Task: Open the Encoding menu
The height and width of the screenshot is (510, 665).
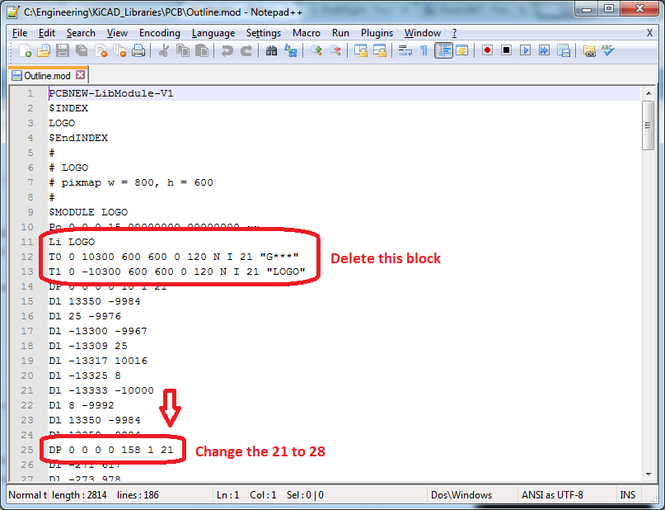Action: coord(159,33)
